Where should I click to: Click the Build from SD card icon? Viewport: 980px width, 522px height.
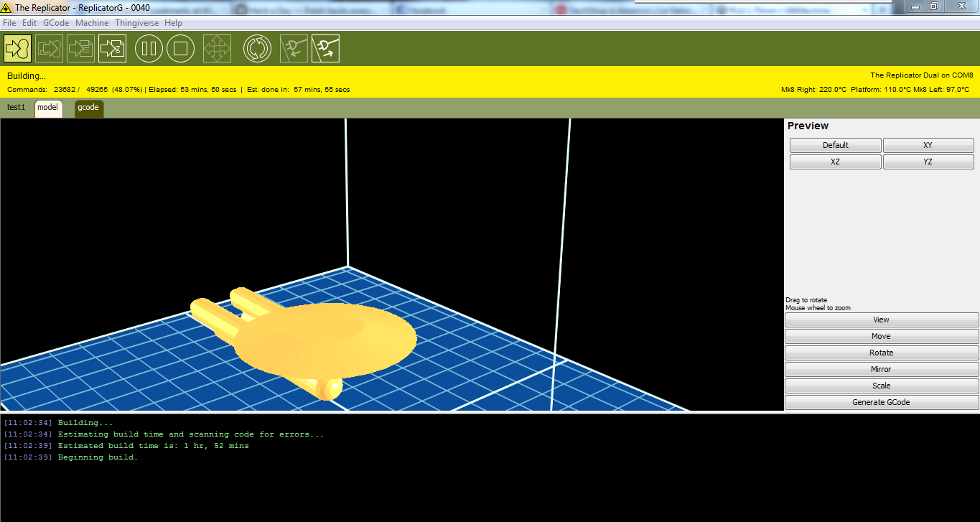[x=81, y=48]
